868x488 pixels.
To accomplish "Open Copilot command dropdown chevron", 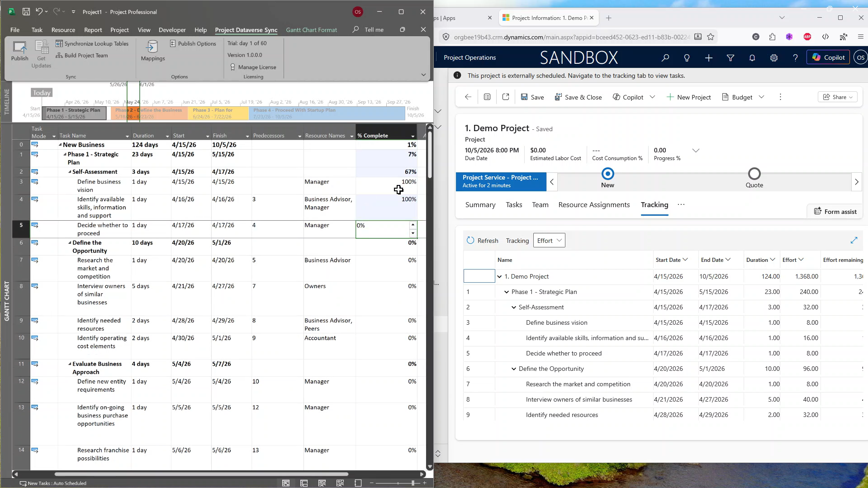I will point(652,97).
